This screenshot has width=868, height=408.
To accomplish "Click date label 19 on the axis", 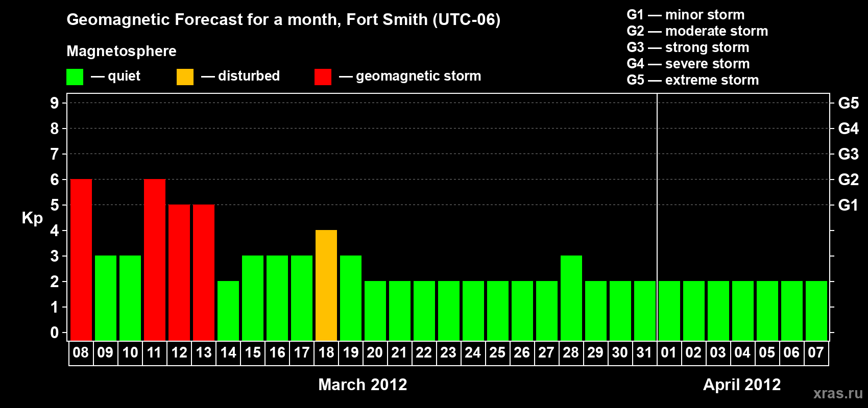I will [x=351, y=353].
